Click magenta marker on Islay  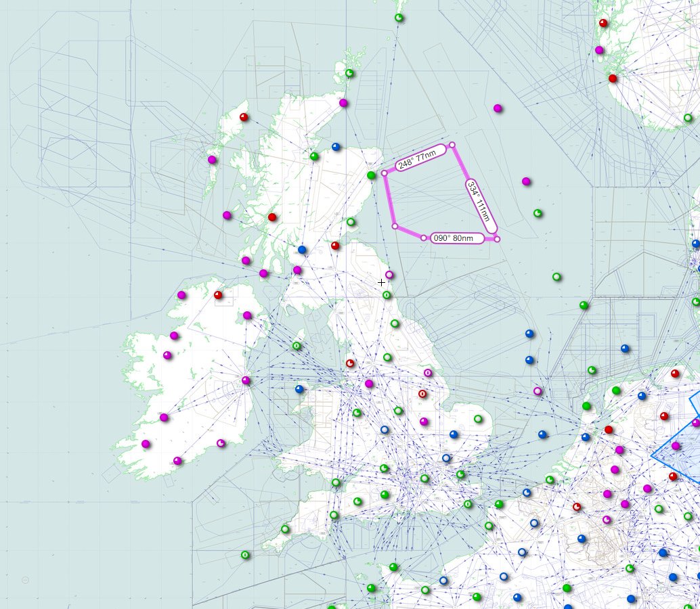tap(246, 261)
